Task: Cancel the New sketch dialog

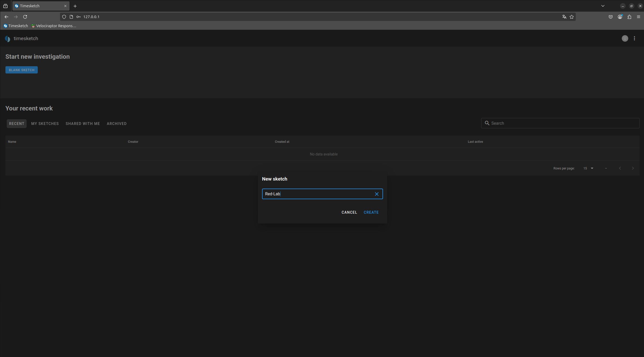Action: tap(349, 212)
